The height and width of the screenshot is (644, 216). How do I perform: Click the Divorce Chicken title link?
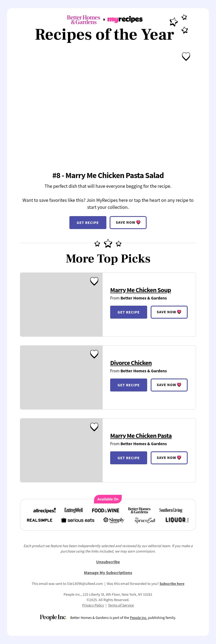coord(131,363)
